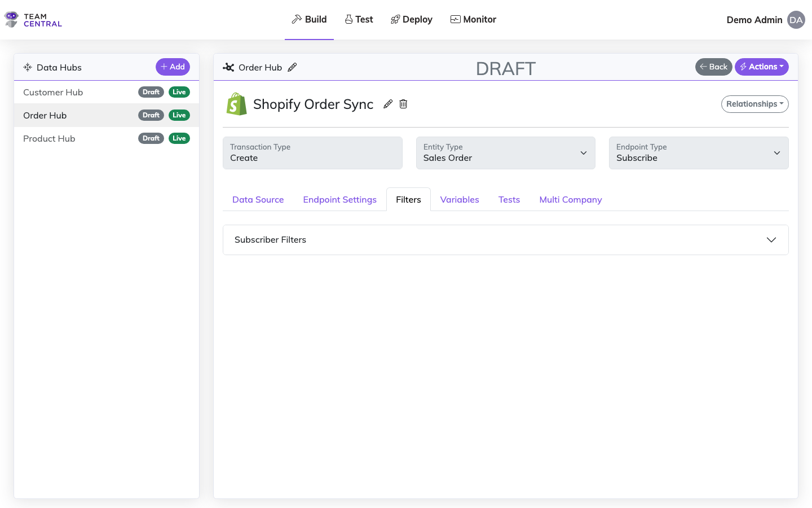Screen dimensions: 812x508
Task: Expand the Subscriber Filters section
Action: coord(771,239)
